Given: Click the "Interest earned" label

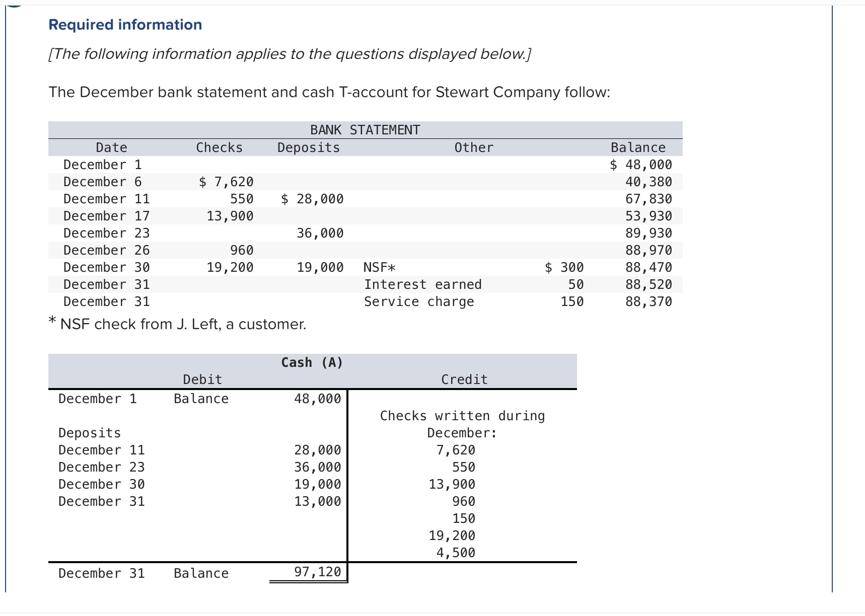Looking at the screenshot, I should 423,284.
